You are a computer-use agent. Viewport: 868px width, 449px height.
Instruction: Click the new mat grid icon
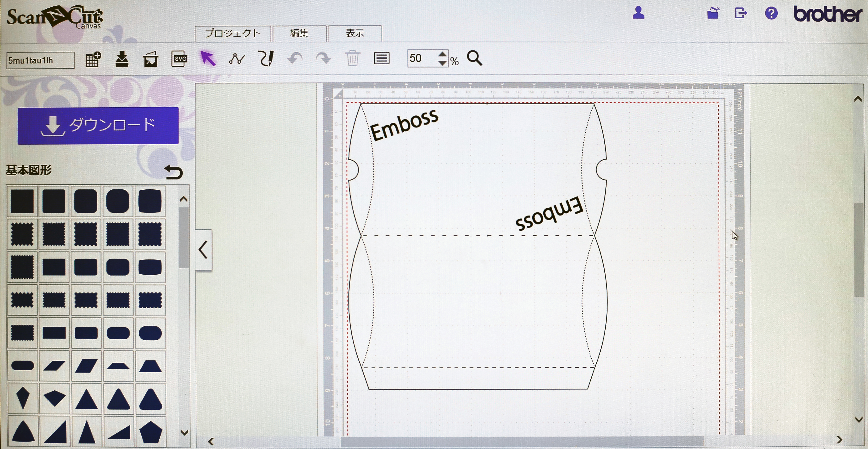[x=93, y=59]
